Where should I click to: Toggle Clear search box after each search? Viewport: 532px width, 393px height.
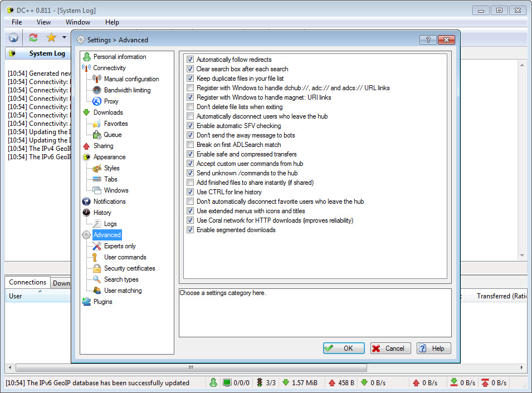tap(191, 69)
